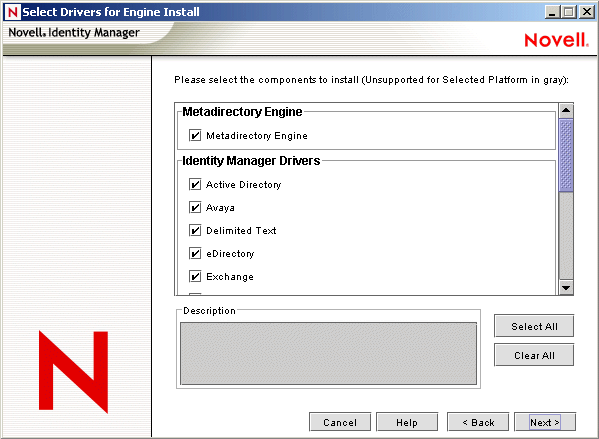Maximize the installer window

568,12
